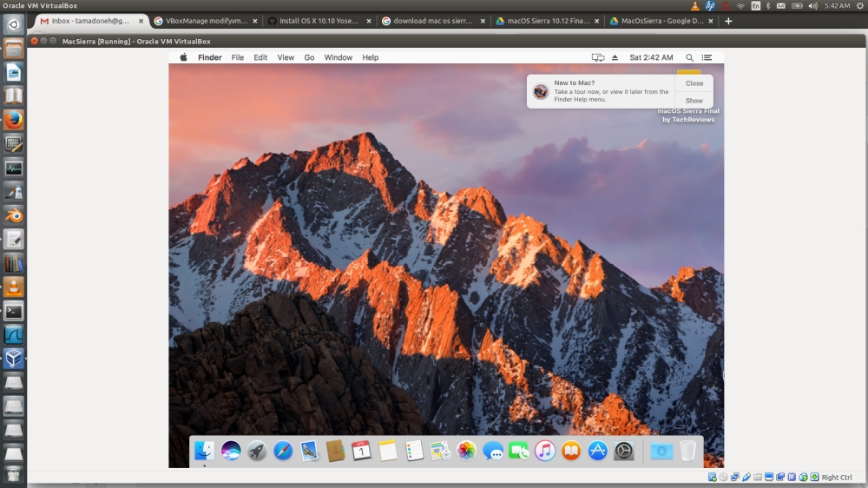This screenshot has height=488, width=868.
Task: Open the Finder menu
Action: 210,57
